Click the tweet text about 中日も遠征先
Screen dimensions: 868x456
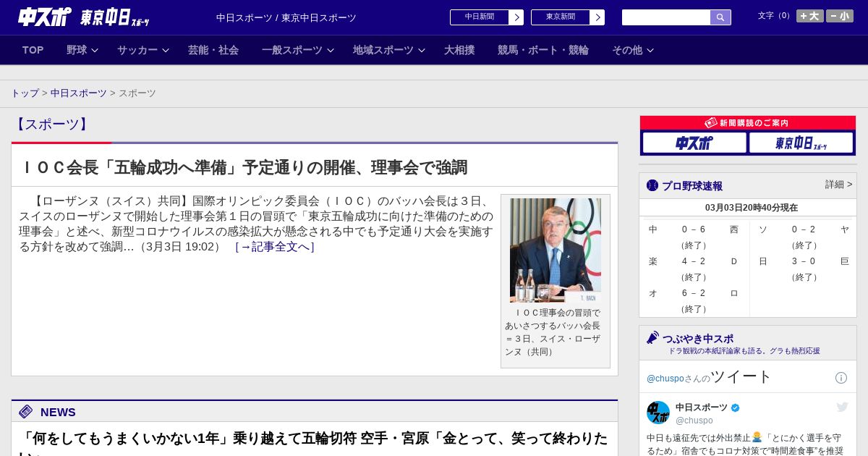click(x=745, y=444)
